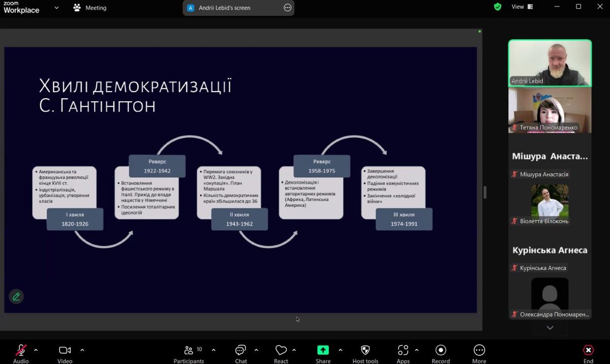The image size is (610, 364).
Task: Click the green Share screen icon
Action: pos(323,351)
